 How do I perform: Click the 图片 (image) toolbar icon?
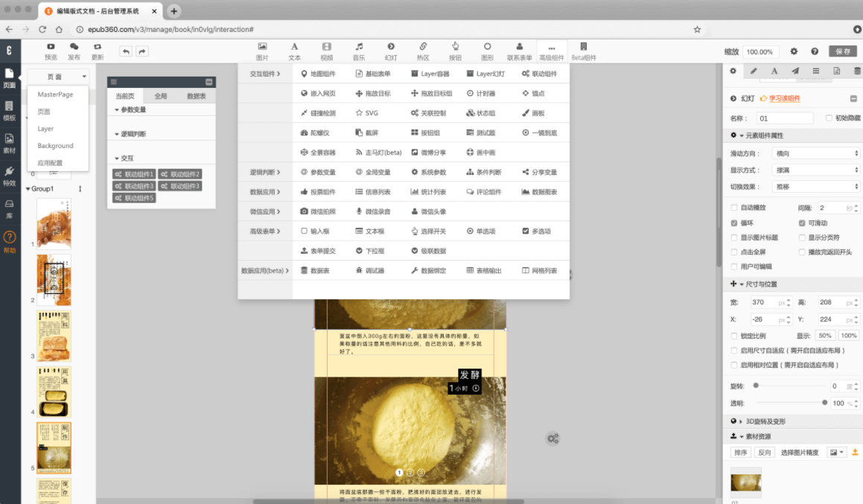tap(262, 50)
